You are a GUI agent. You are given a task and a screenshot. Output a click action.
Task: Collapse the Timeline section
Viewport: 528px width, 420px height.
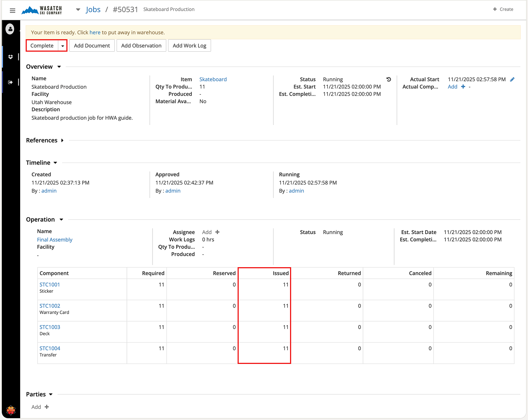coord(55,163)
